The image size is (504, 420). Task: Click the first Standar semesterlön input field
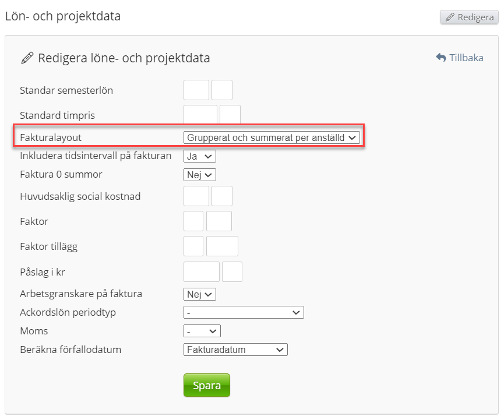196,90
